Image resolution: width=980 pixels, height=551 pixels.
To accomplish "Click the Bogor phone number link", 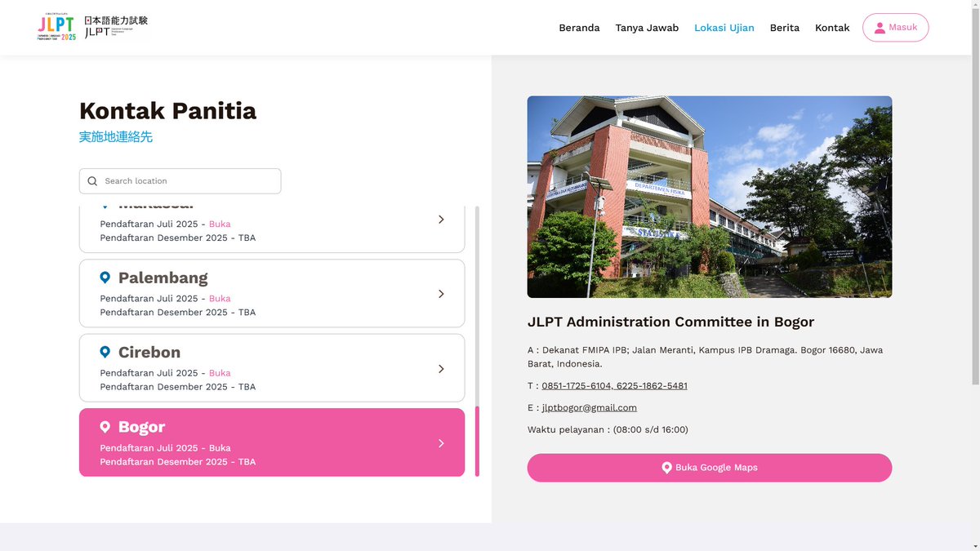I will coord(614,386).
